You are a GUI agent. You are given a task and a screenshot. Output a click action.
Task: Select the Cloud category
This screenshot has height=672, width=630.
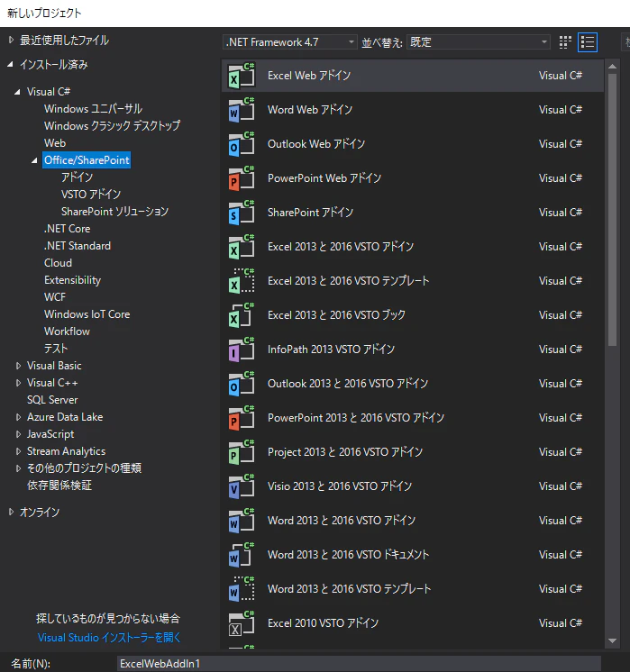pos(58,263)
